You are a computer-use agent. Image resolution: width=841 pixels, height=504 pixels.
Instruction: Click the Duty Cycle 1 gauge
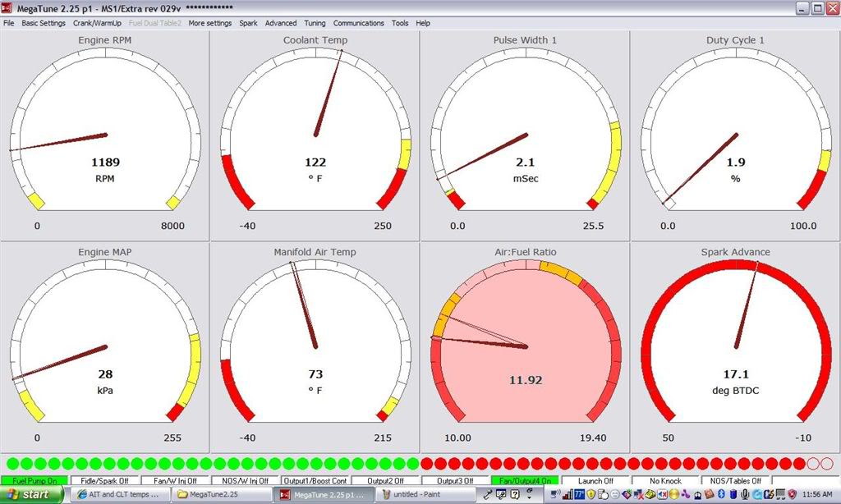(x=735, y=135)
